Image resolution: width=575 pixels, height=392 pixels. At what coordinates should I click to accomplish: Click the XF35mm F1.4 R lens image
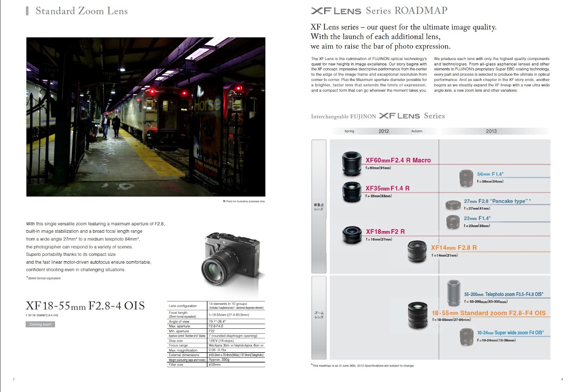pos(351,192)
